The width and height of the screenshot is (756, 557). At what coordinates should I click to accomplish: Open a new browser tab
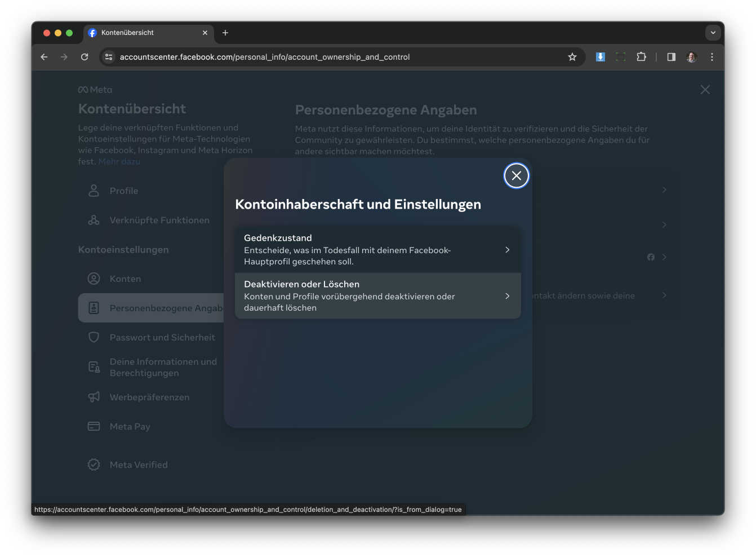pos(225,33)
